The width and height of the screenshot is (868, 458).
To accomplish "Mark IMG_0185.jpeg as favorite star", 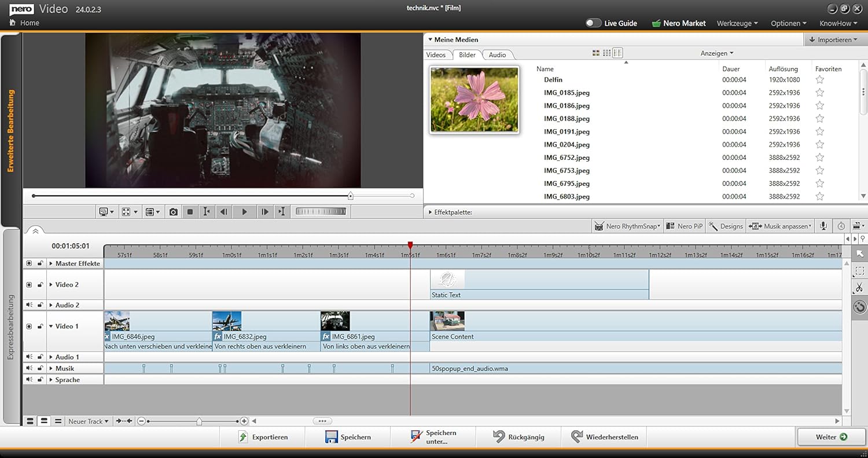I will [x=819, y=93].
